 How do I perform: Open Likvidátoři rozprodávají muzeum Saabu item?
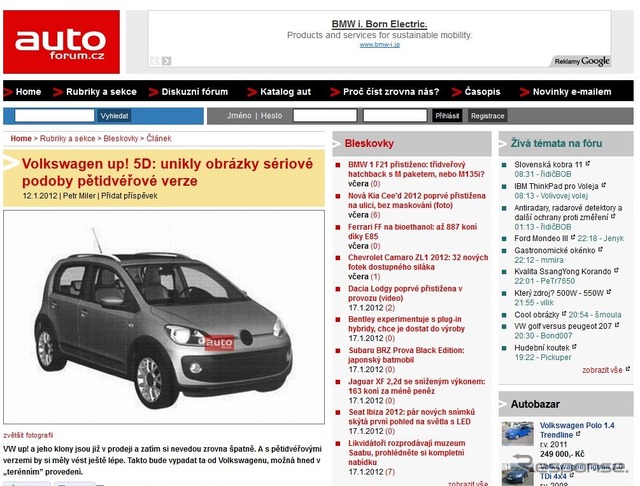(x=407, y=453)
